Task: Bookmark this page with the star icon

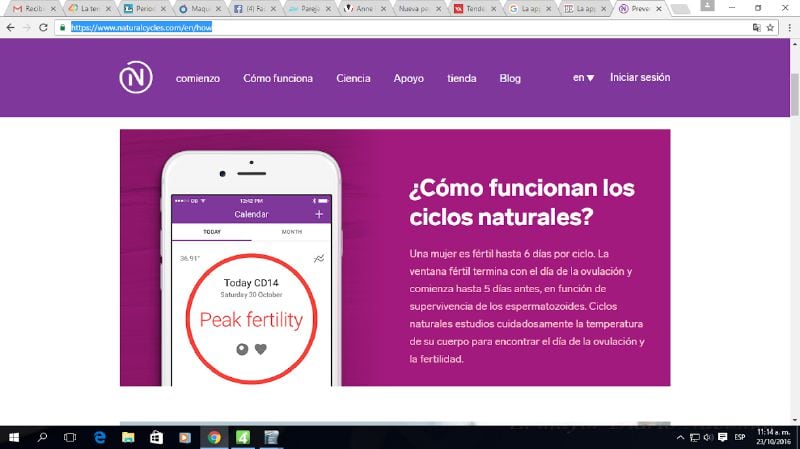Action: tap(770, 27)
